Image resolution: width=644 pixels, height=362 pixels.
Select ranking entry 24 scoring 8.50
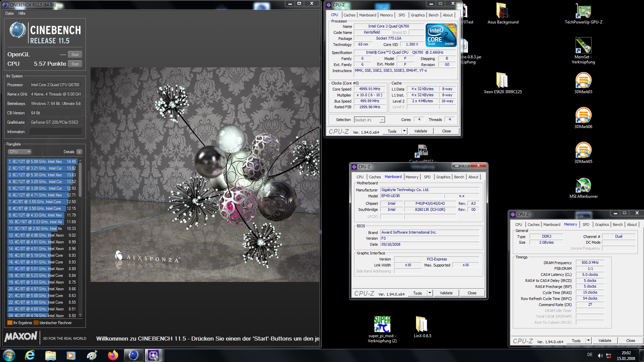(x=43, y=315)
